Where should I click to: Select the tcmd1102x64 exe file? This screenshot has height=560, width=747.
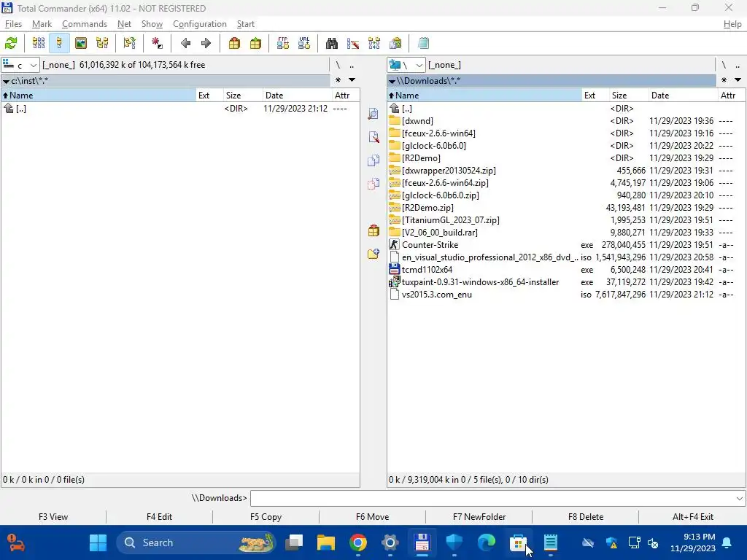tap(566, 270)
